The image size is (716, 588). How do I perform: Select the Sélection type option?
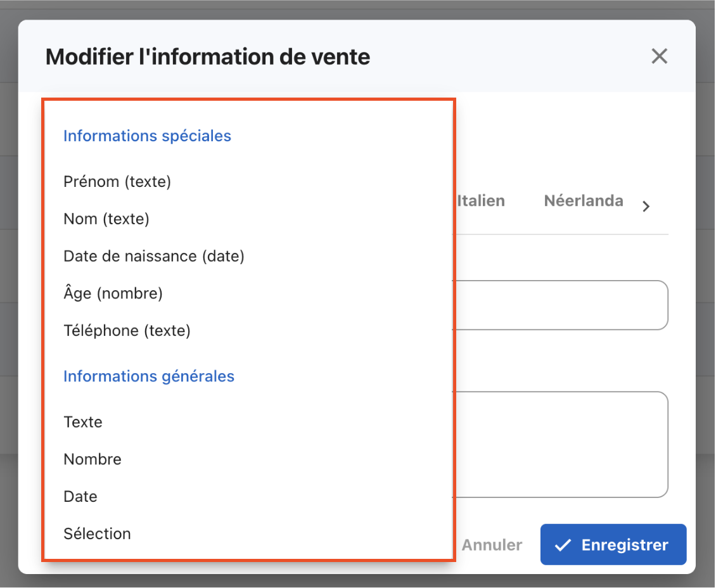(x=97, y=534)
